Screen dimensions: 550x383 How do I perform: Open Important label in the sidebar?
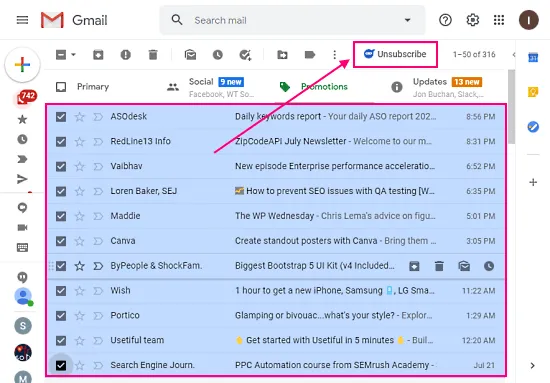pyautogui.click(x=22, y=159)
